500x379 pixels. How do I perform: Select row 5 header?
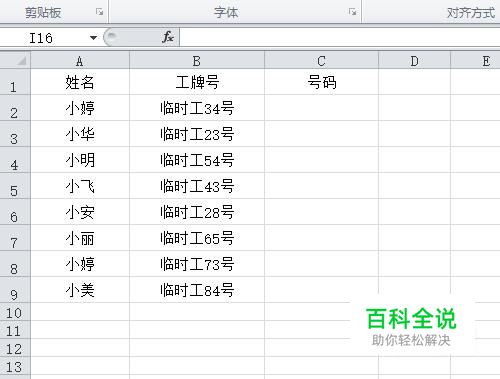[x=15, y=186]
